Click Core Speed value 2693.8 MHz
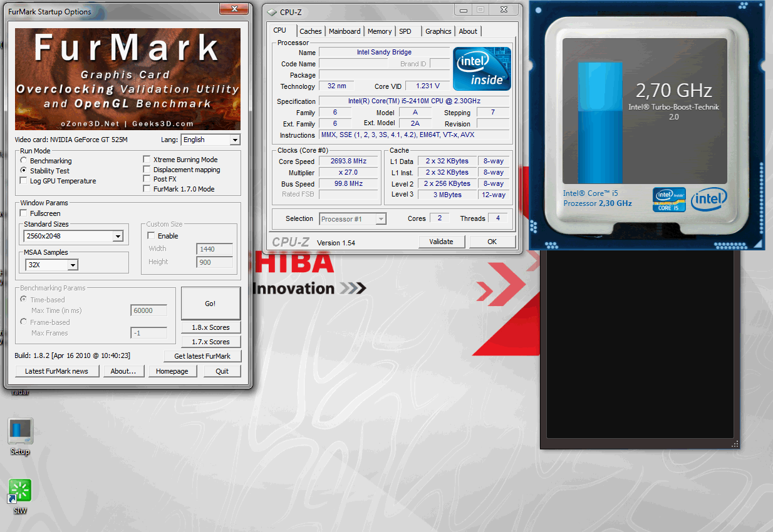 349,161
